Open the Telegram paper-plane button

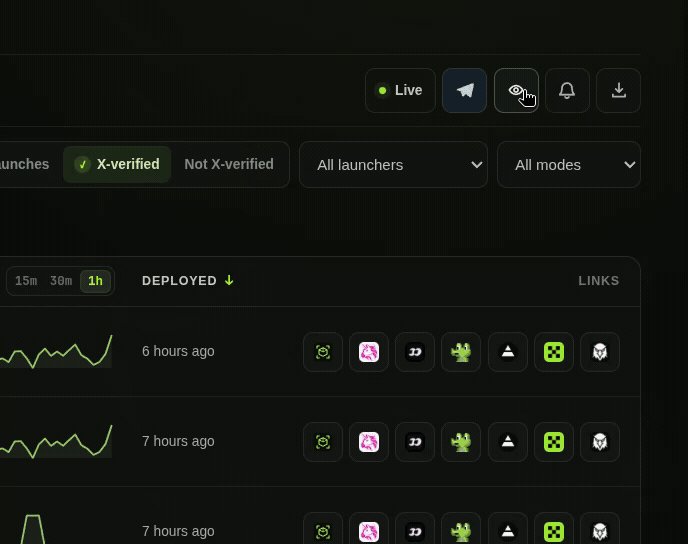(464, 90)
